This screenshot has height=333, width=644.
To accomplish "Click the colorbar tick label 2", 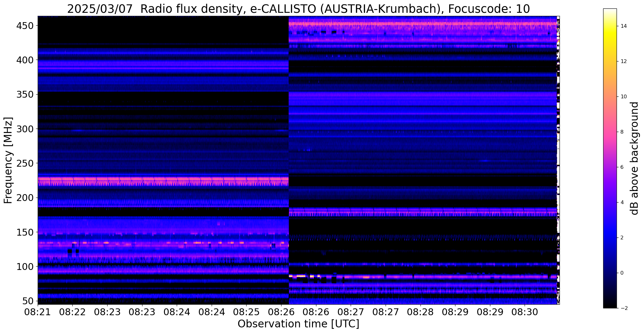I will (x=622, y=238).
